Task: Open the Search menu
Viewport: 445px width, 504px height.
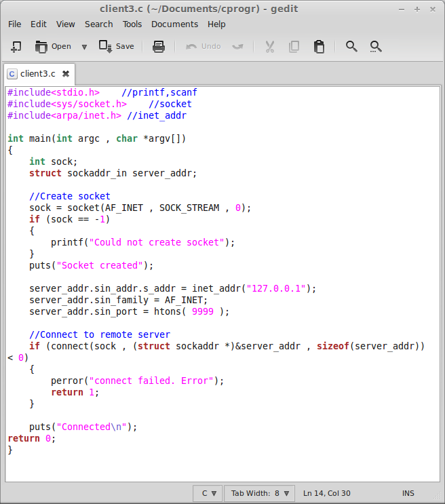Action: coord(99,24)
